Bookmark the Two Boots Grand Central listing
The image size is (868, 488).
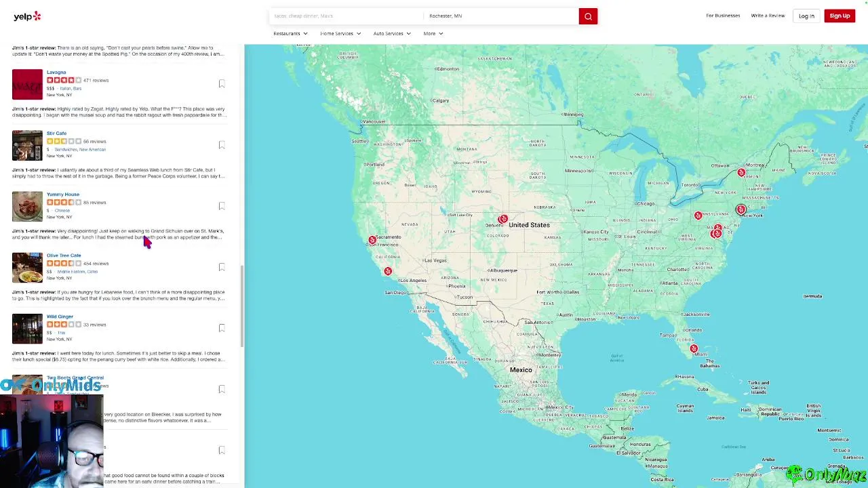(x=222, y=388)
